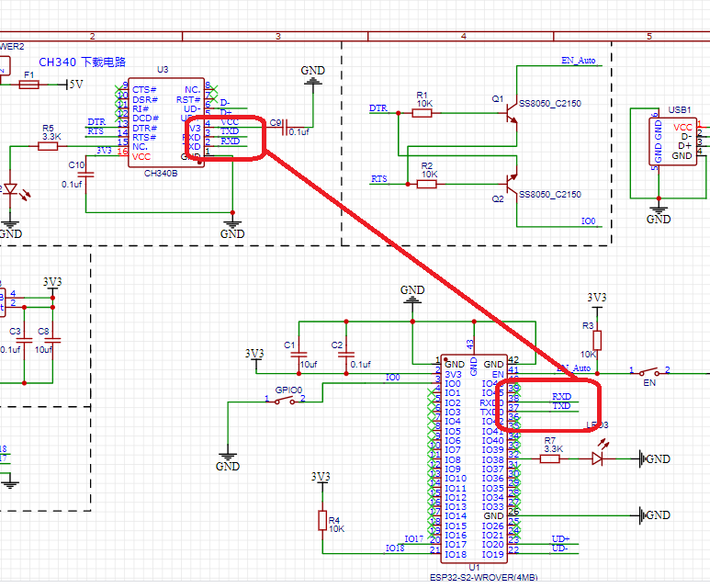This screenshot has height=588, width=710.
Task: Select the R3 10K pull-up resistor
Action: 597,340
